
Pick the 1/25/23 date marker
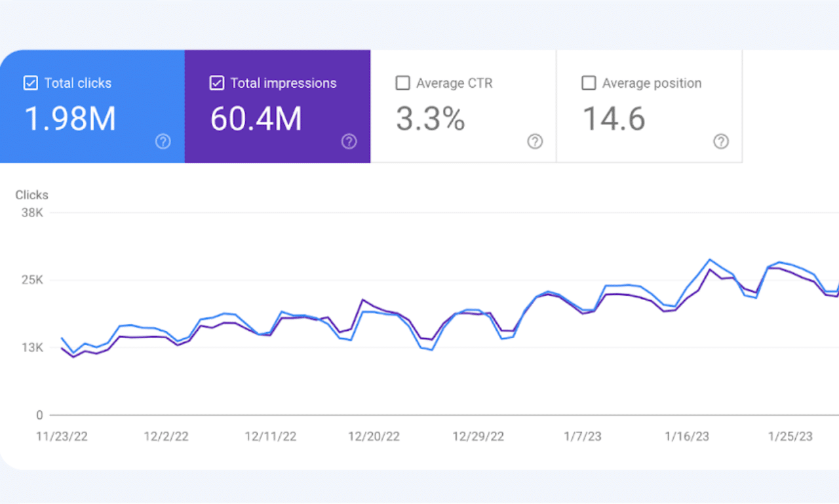(x=790, y=437)
